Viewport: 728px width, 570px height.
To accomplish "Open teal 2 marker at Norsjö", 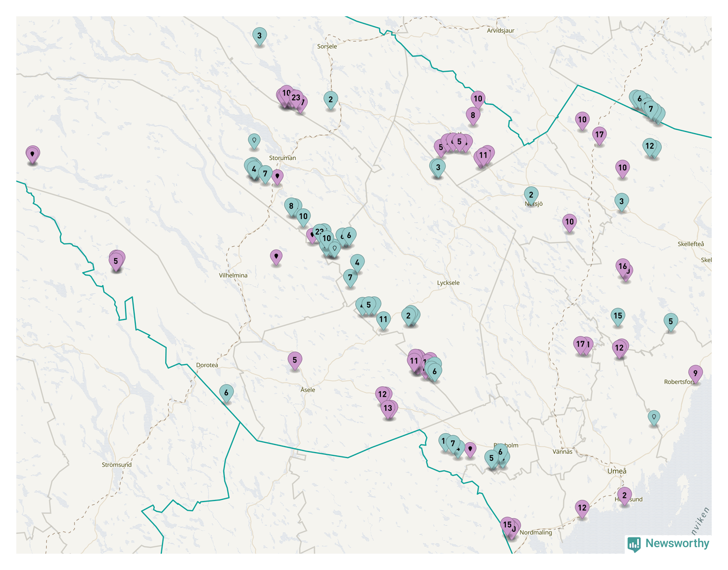I will click(531, 196).
